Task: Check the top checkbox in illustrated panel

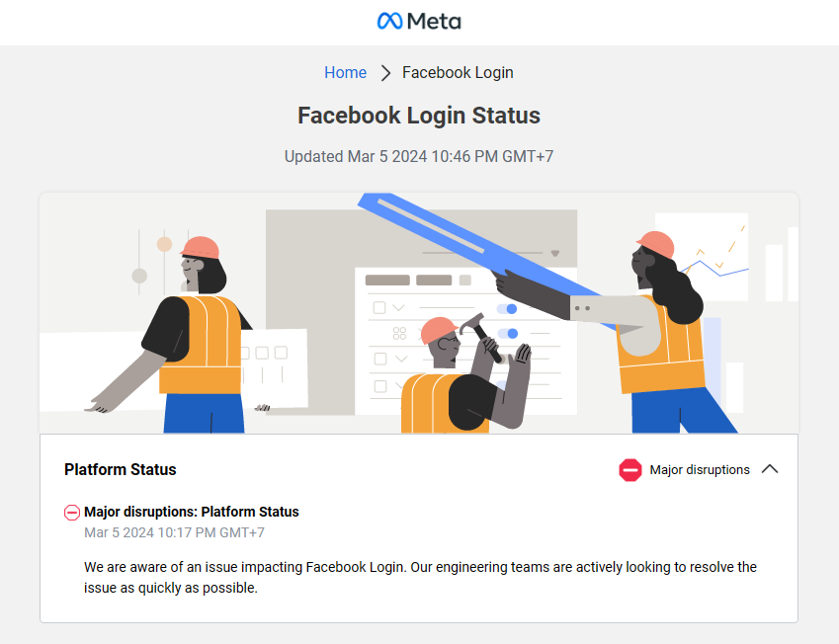Action: pos(379,307)
